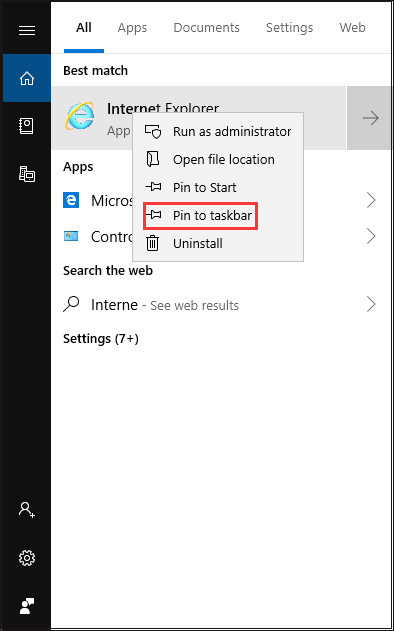Expand Internet Explorer details arrow
The image size is (394, 631).
tap(370, 118)
